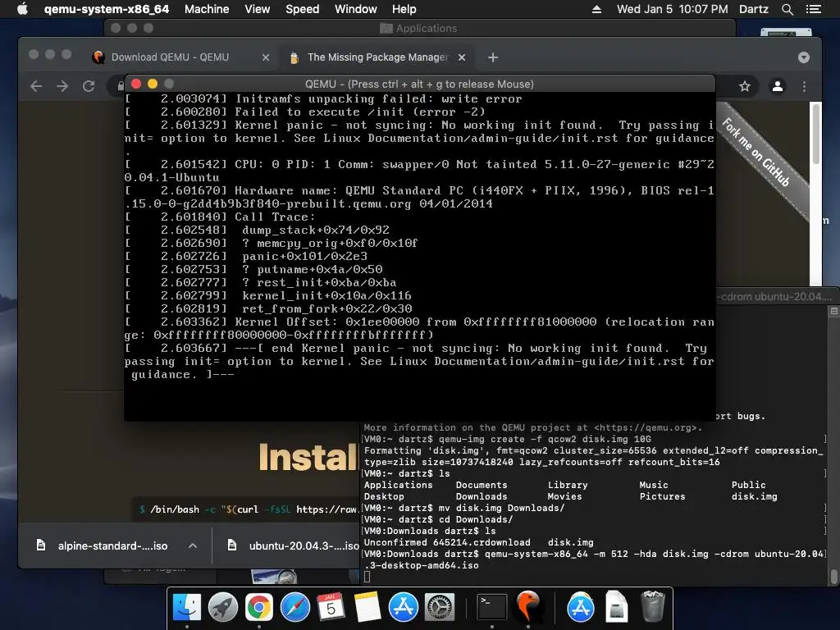Open a new Chrome tab

(493, 57)
